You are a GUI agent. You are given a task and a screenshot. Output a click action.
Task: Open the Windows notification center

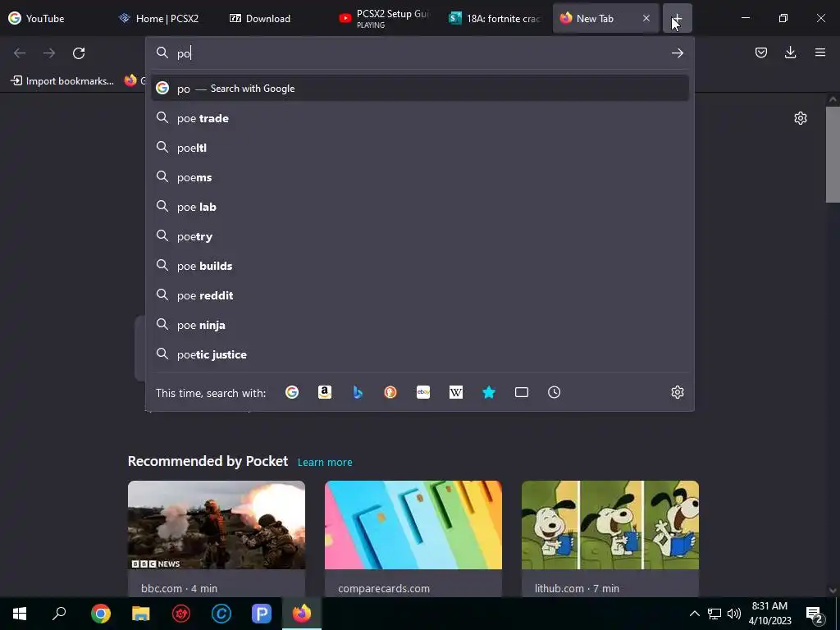pos(815,614)
